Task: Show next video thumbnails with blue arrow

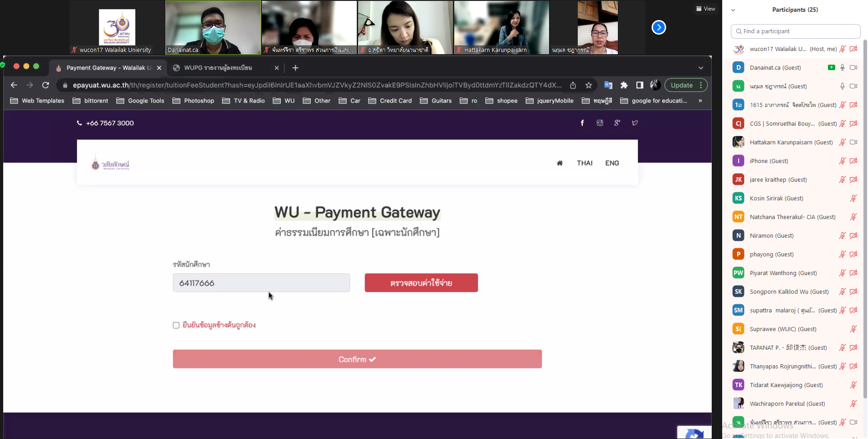Action: pyautogui.click(x=658, y=27)
